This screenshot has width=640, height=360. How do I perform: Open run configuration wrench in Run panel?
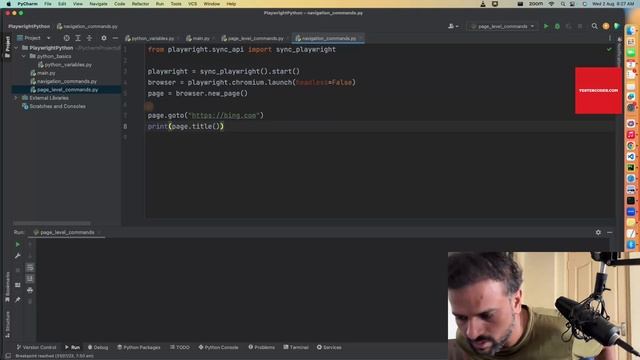click(18, 256)
